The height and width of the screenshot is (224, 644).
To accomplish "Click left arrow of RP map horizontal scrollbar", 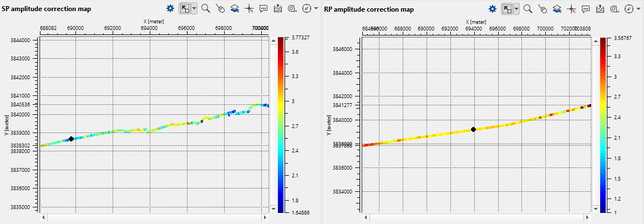I will 366,217.
